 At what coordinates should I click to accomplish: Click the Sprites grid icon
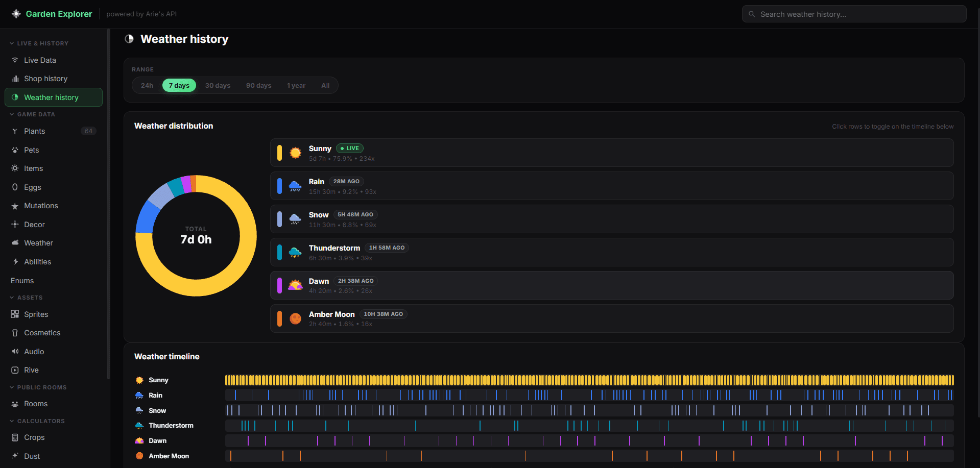coord(15,314)
